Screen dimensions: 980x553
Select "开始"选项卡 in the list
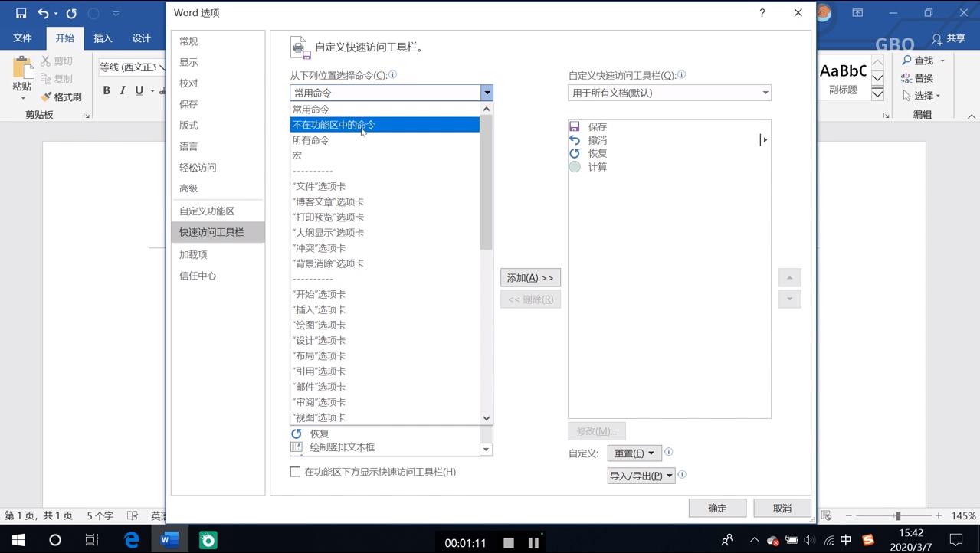(x=385, y=294)
